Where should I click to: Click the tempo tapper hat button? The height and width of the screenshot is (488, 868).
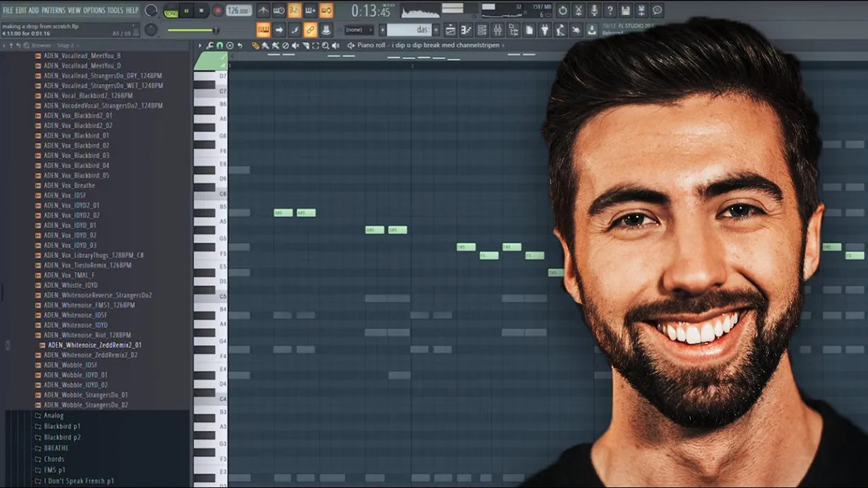[325, 30]
